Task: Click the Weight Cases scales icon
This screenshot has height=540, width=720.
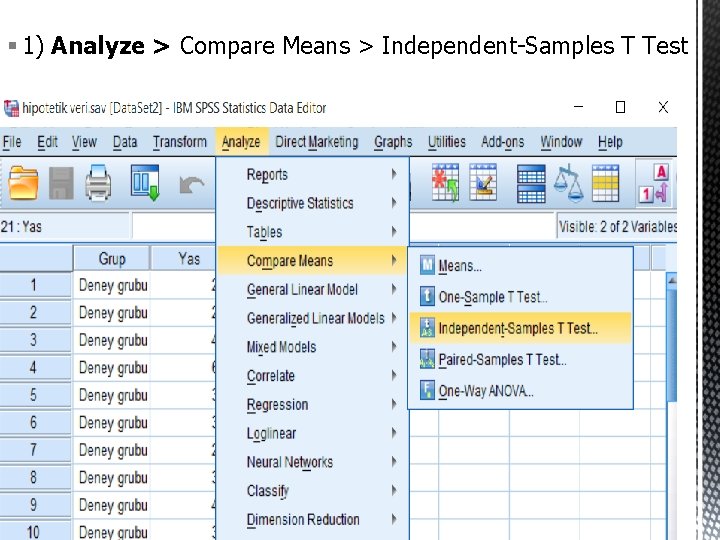Action: click(x=568, y=183)
